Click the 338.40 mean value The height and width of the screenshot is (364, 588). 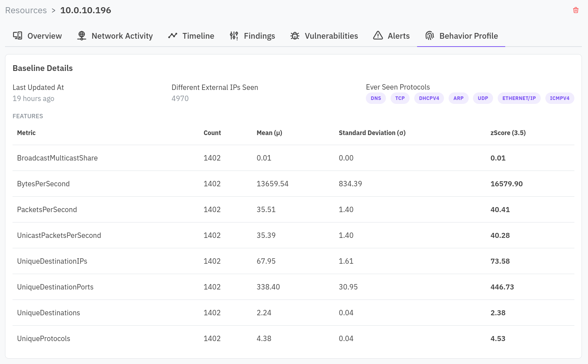[x=268, y=287]
